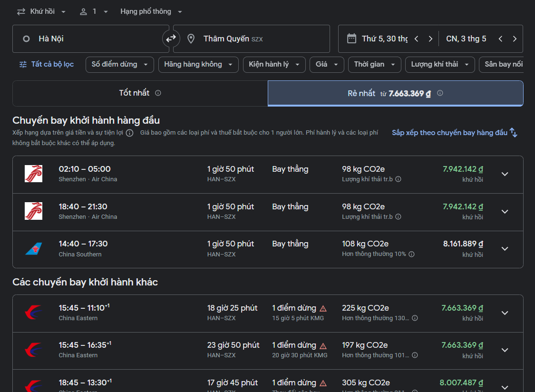Click the info icon after Xếp hạng dựa trên giá tiền
The height and width of the screenshot is (392, 535).
click(129, 133)
